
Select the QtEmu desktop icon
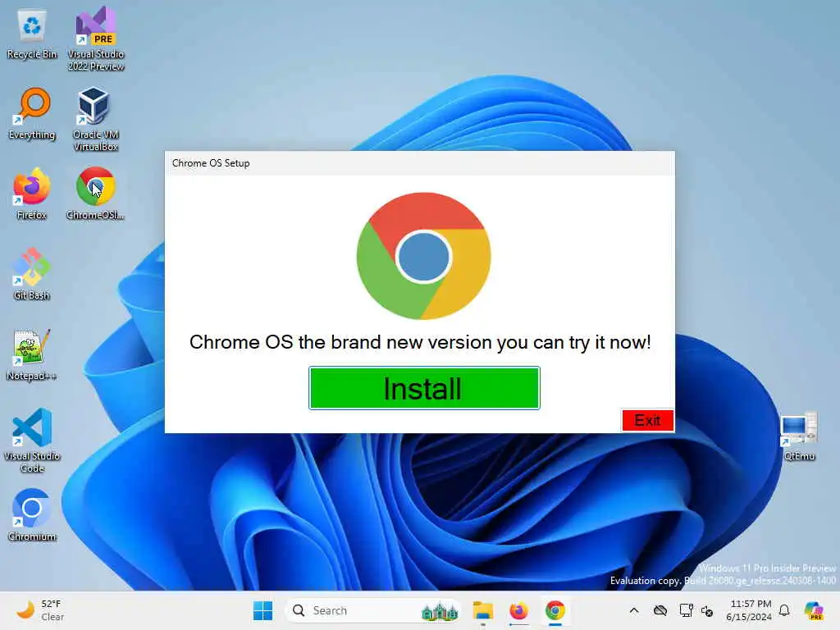pyautogui.click(x=799, y=436)
